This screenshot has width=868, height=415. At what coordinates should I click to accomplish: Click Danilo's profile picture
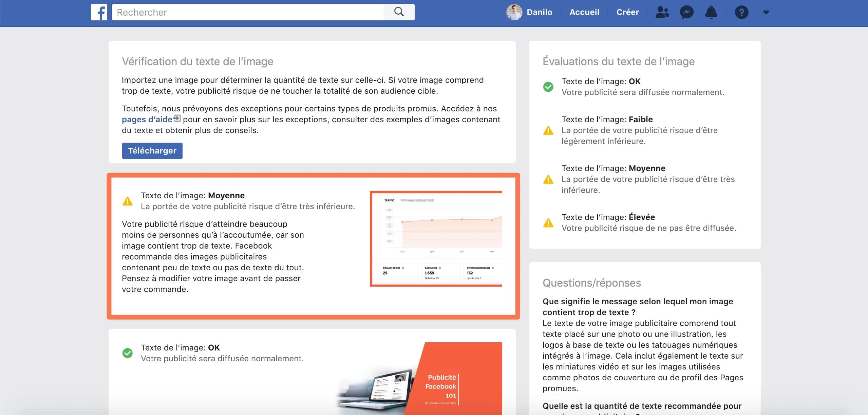[x=514, y=12]
